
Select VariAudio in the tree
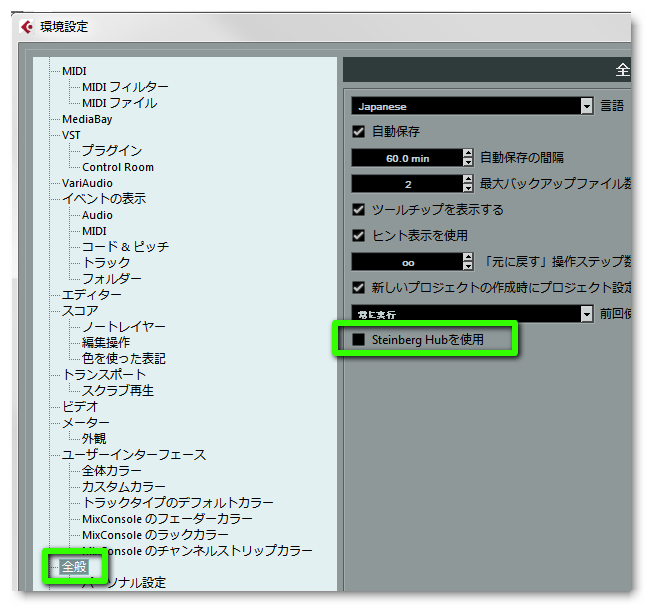coord(87,183)
